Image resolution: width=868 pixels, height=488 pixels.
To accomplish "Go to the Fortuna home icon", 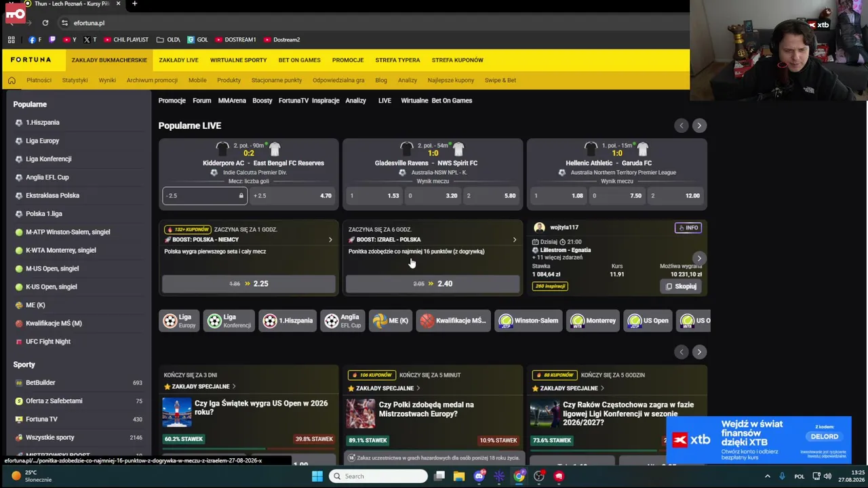I will (12, 80).
